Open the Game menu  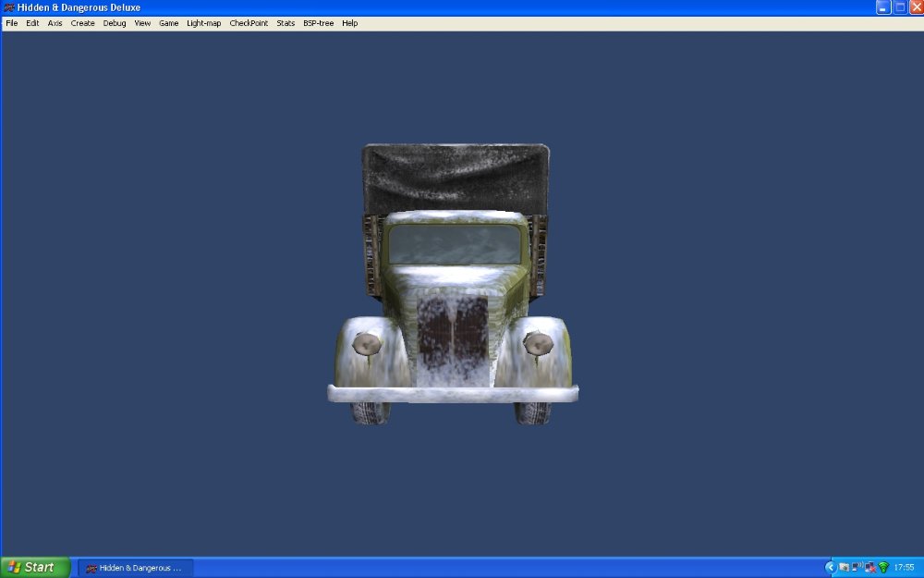(x=168, y=23)
